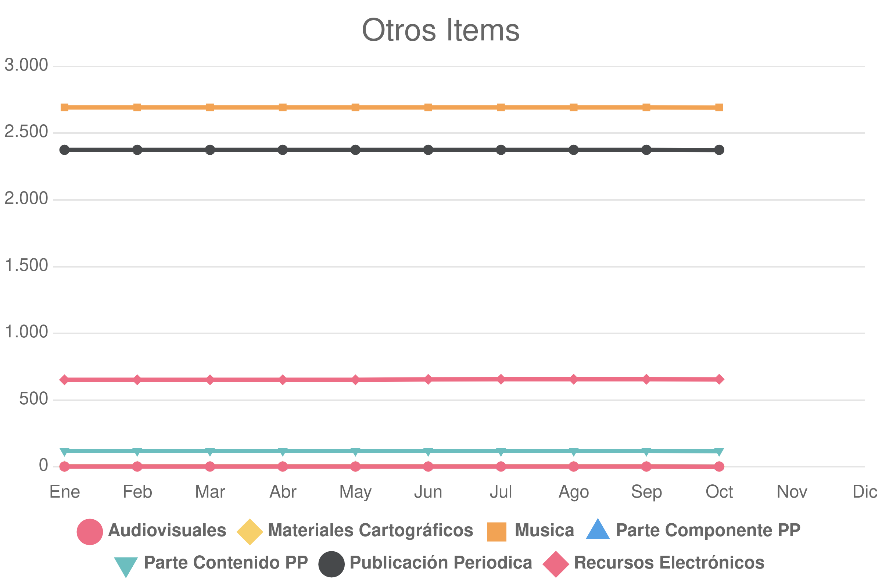Screen dimensions: 882x588
Task: Toggle the Publicación Periodica series label
Action: coord(441,563)
